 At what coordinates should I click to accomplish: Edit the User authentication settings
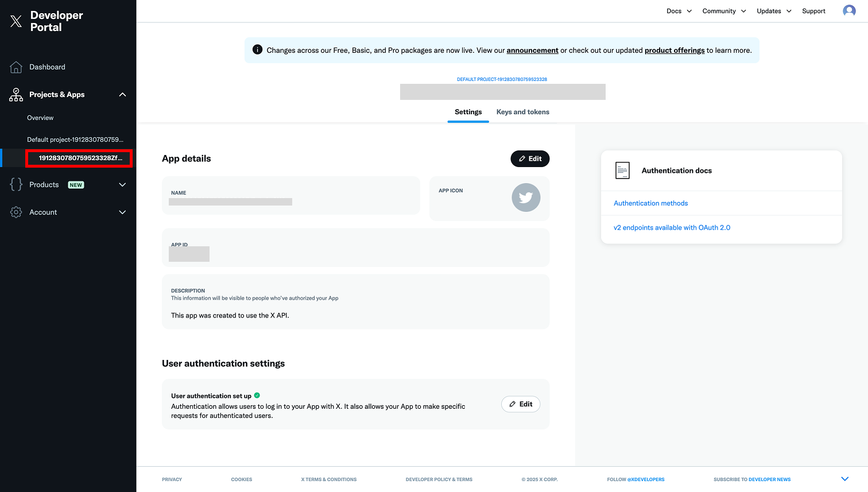tap(521, 404)
